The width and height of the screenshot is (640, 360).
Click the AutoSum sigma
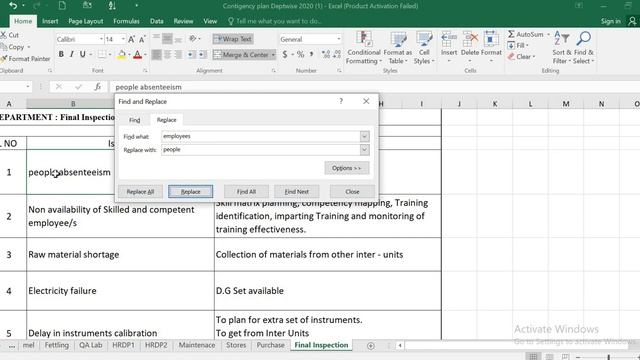point(511,34)
